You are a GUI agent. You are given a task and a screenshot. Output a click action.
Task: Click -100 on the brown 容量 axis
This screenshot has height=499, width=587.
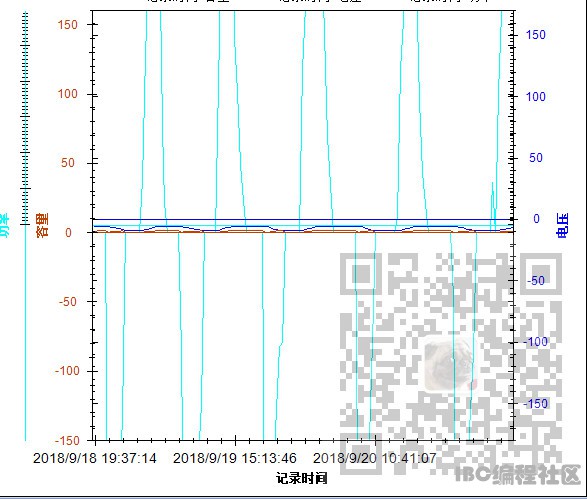67,371
